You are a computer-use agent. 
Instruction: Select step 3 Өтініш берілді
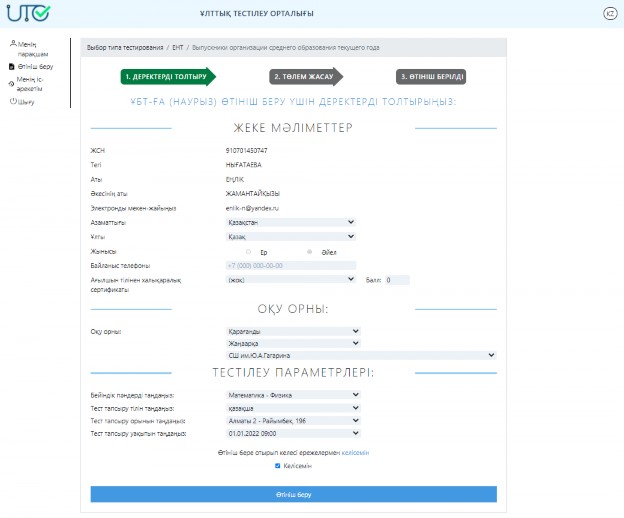[x=431, y=76]
